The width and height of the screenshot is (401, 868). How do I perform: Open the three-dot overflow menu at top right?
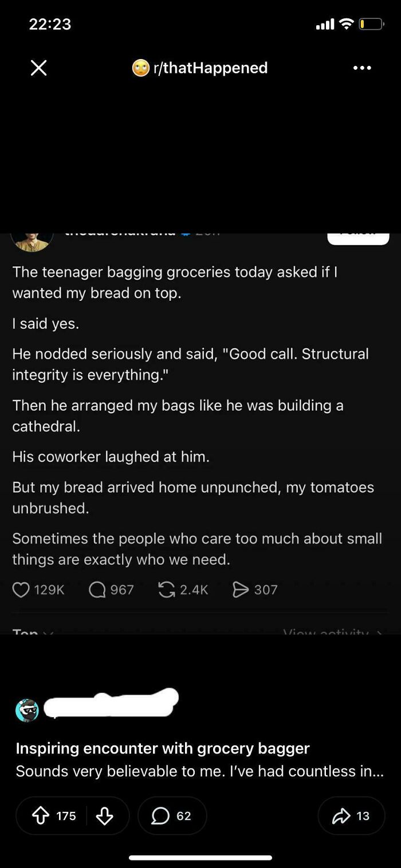[x=362, y=68]
